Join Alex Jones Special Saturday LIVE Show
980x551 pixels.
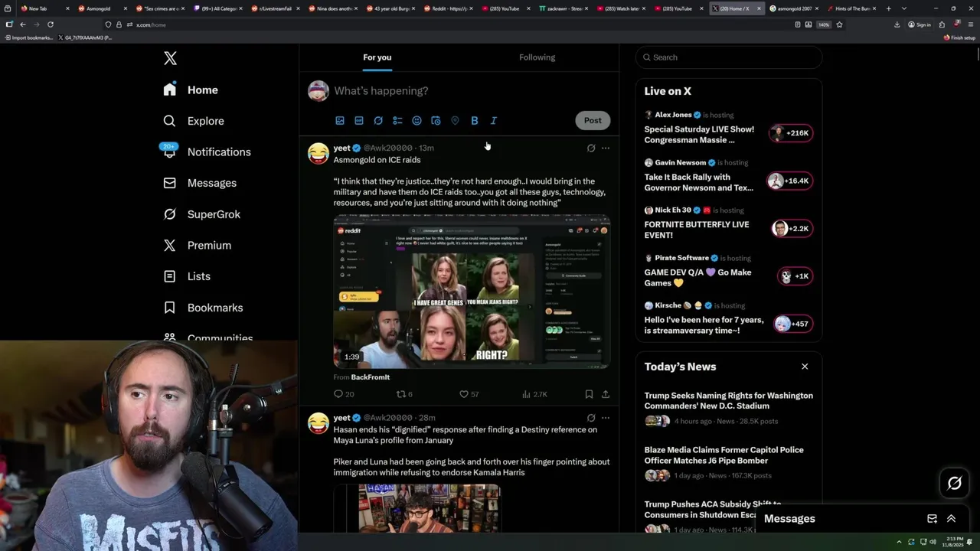[729, 127]
